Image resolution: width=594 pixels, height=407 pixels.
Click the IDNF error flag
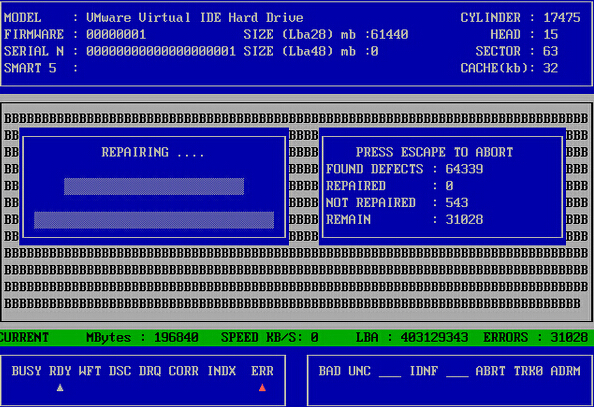[424, 371]
